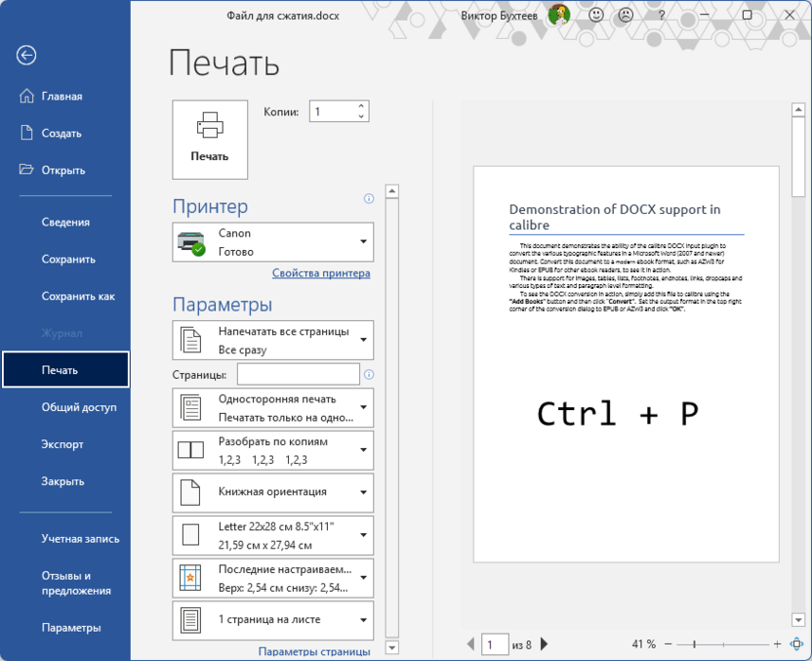Click the back arrow to exit Print view

point(25,56)
